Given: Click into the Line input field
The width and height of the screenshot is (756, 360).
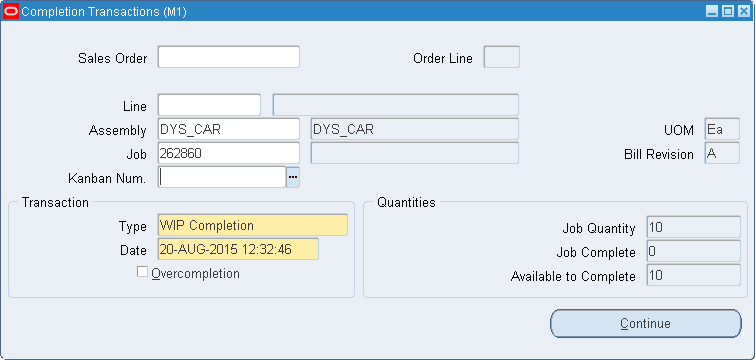Looking at the screenshot, I should pos(209,105).
